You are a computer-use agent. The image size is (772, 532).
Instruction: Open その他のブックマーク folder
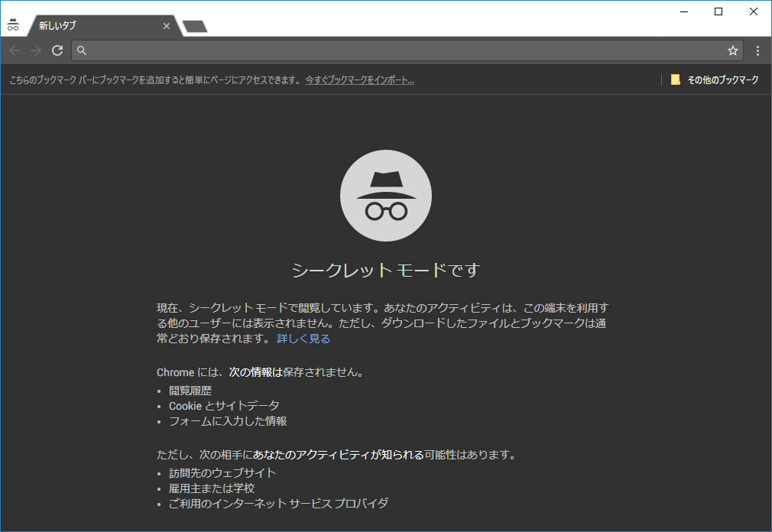click(715, 79)
